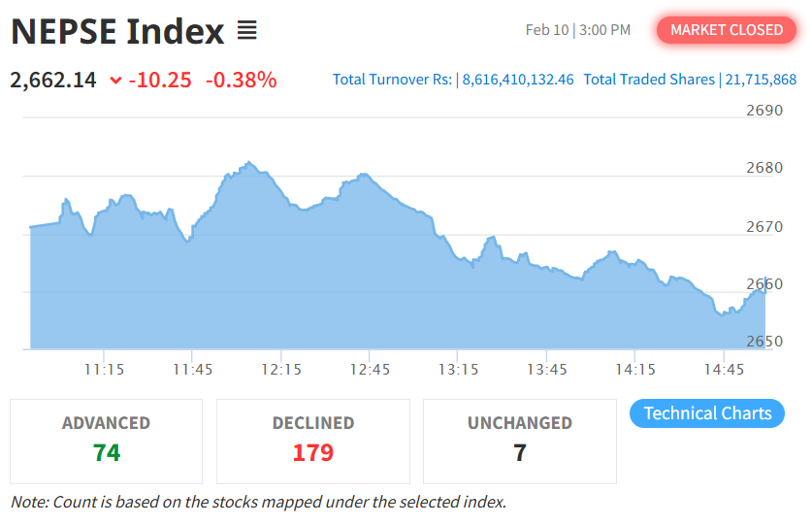This screenshot has width=812, height=525.
Task: Open the menu icon beside NEPSE Index
Action: point(247,32)
